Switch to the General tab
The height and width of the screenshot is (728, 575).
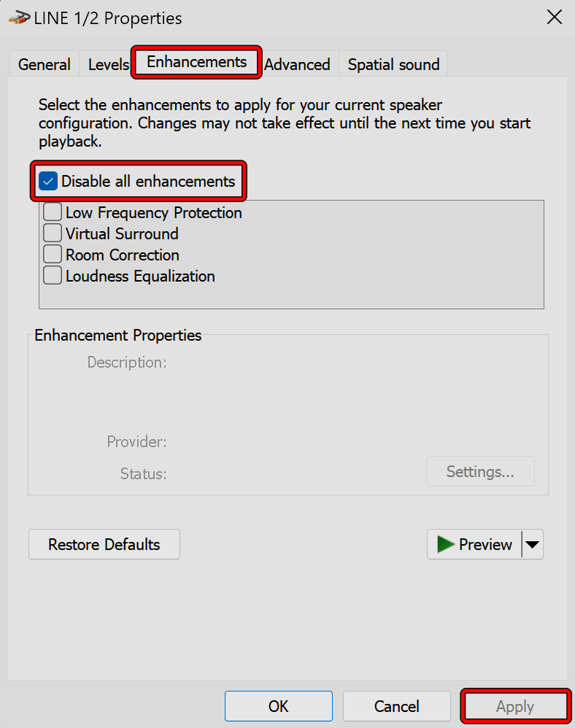(x=45, y=64)
